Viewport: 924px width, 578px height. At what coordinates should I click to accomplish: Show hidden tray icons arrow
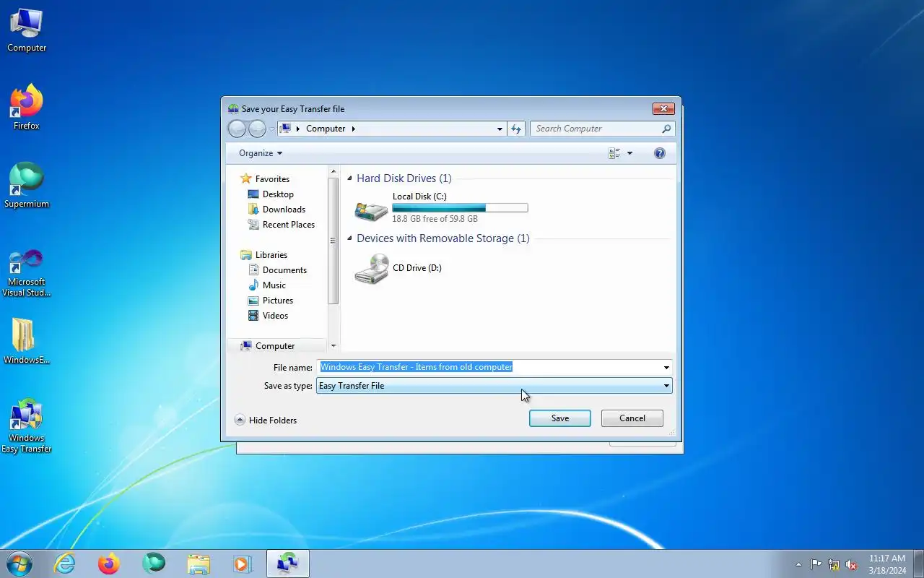coord(798,564)
